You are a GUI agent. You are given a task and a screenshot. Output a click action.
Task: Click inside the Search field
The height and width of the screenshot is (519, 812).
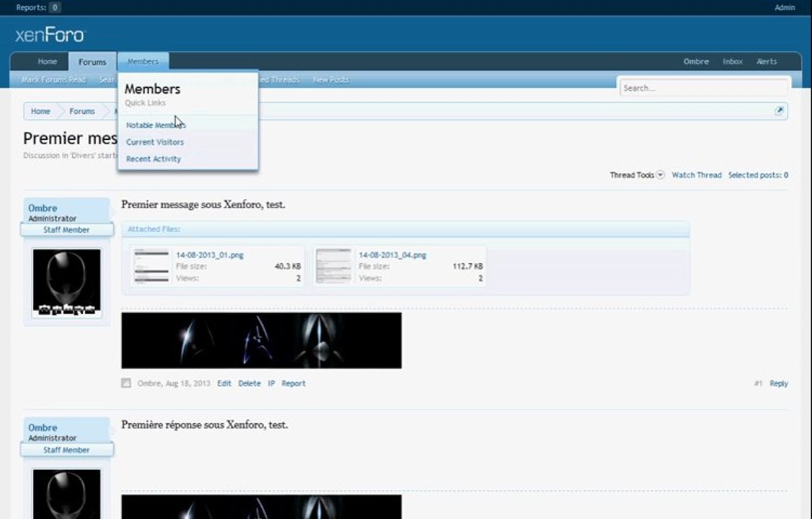coord(704,88)
